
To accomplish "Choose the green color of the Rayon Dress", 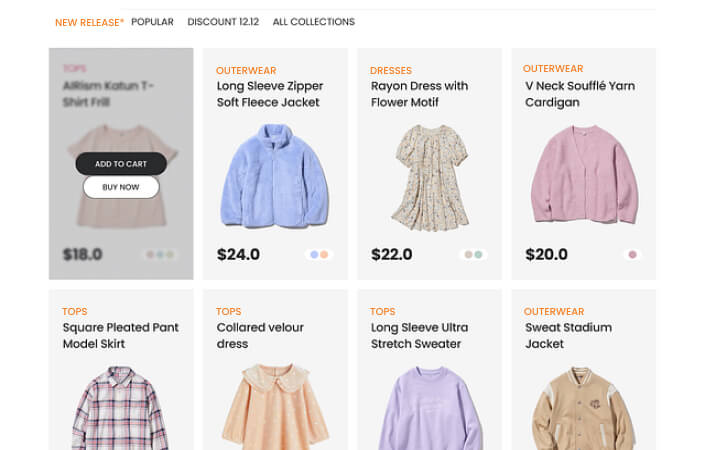I will pyautogui.click(x=479, y=255).
